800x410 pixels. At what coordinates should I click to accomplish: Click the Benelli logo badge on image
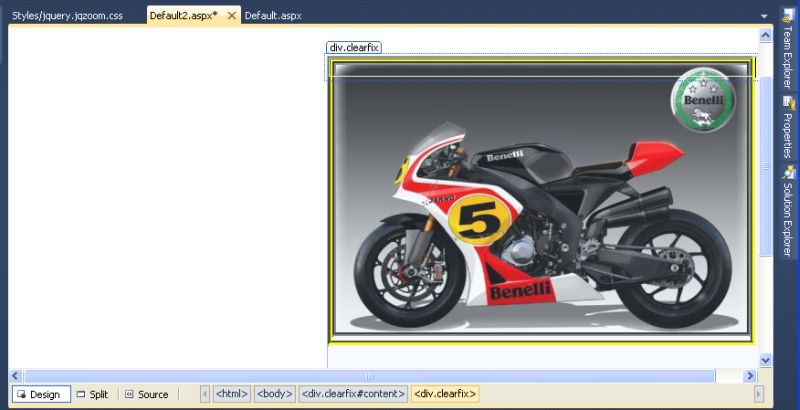[703, 101]
